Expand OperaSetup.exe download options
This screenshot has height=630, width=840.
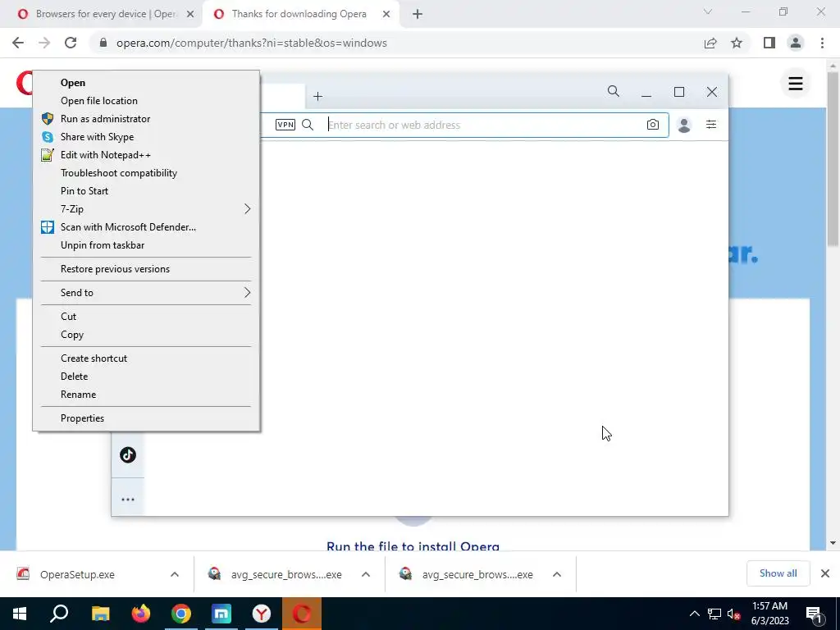pyautogui.click(x=175, y=574)
